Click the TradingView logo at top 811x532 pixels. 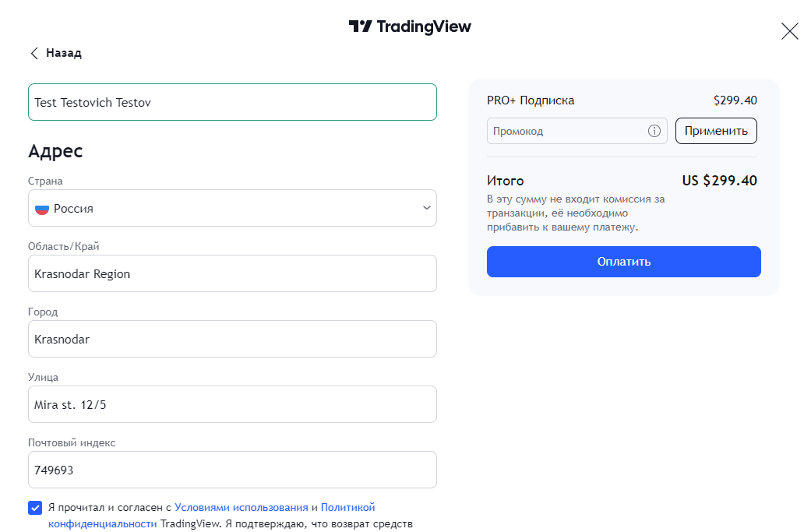410,26
